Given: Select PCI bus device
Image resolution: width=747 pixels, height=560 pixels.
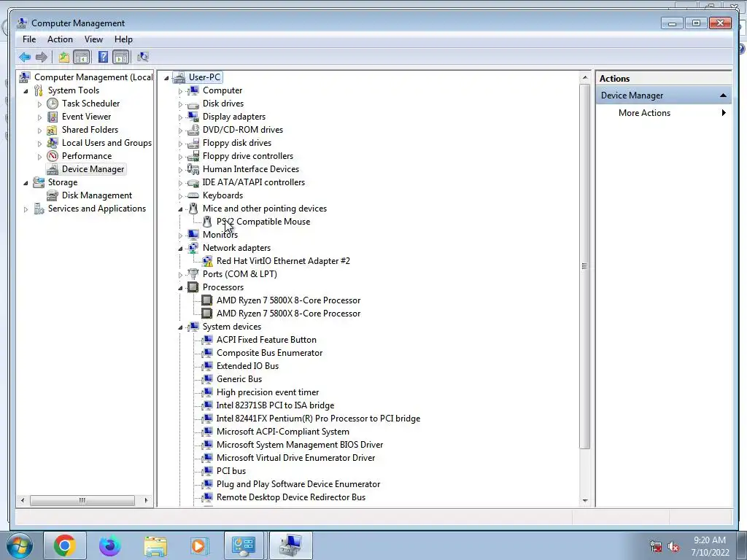Looking at the screenshot, I should click(231, 471).
